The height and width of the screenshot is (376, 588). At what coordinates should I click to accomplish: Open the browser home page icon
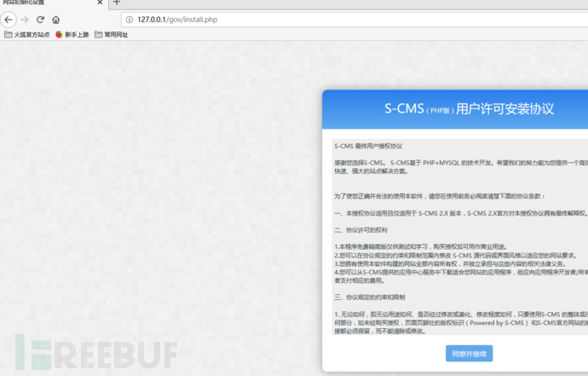(56, 20)
